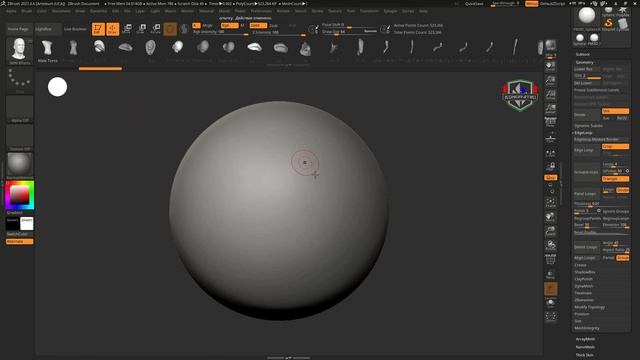The width and height of the screenshot is (640, 360).
Task: Click Xpose icon at shelf bottom
Action: 551,317
